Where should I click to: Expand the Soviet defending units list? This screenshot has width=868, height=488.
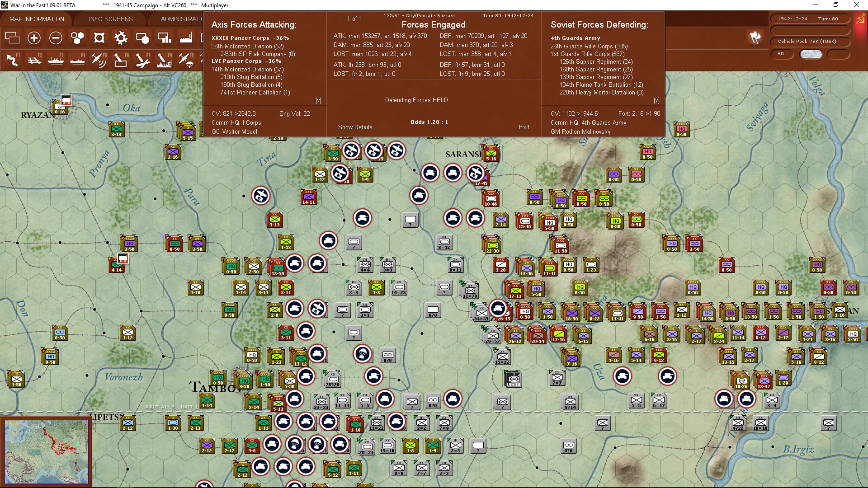[x=657, y=100]
